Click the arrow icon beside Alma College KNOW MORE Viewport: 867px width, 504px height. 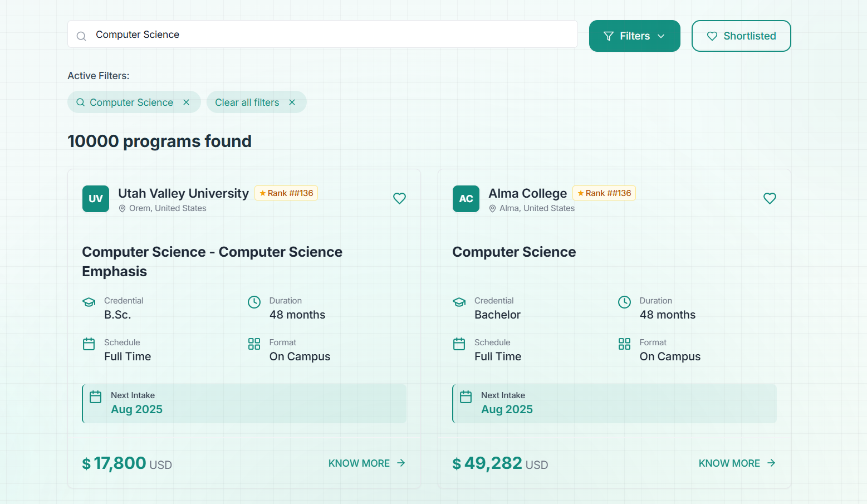771,463
